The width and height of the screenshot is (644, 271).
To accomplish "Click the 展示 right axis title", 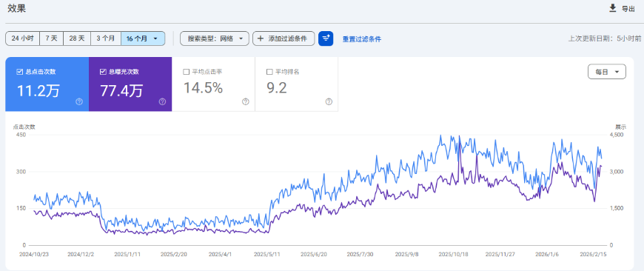I will click(x=620, y=127).
